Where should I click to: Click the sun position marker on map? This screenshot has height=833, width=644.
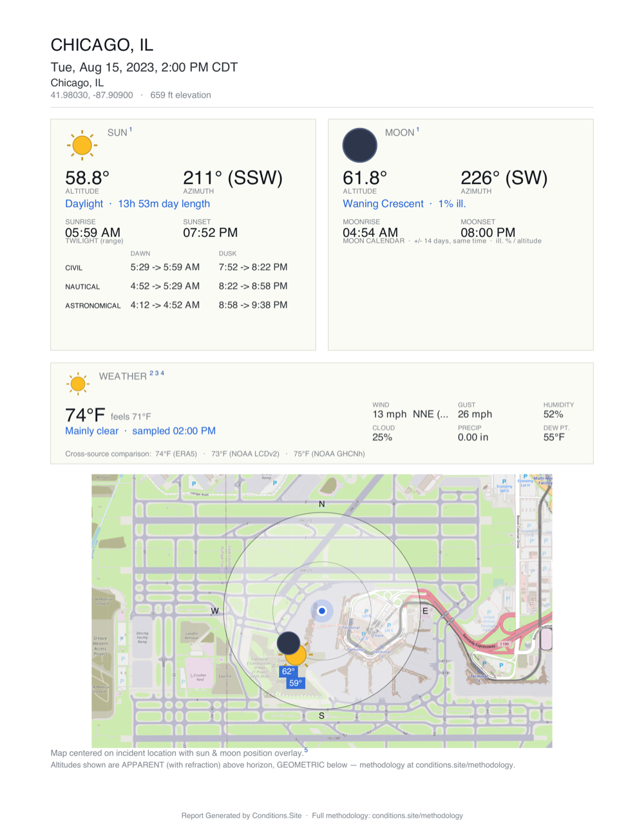pyautogui.click(x=298, y=655)
